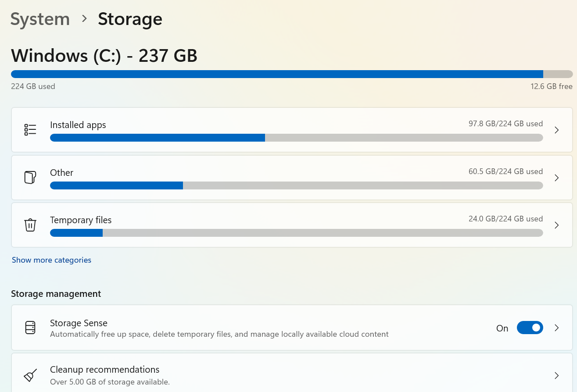The image size is (577, 392).
Task: Click the Storage Sense description text
Action: click(219, 334)
